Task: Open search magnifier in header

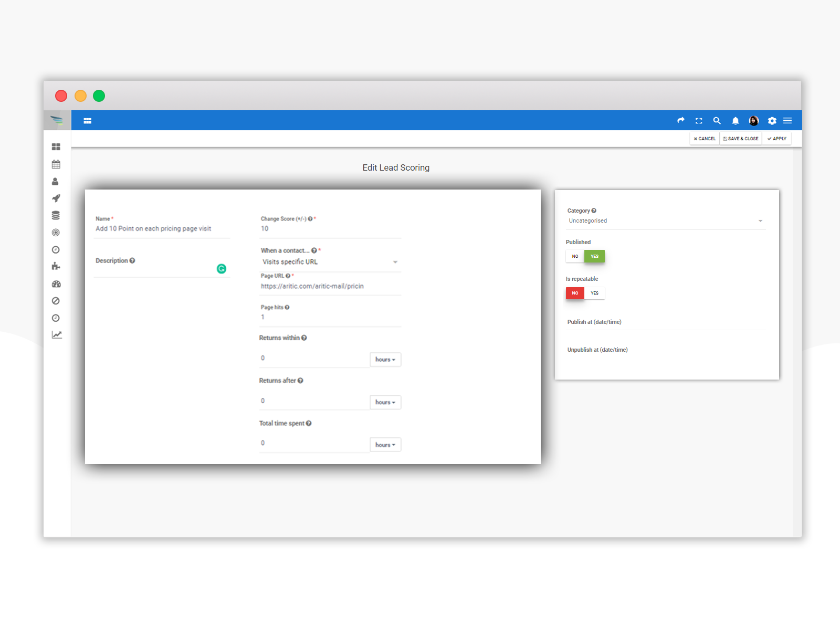Action: [717, 121]
